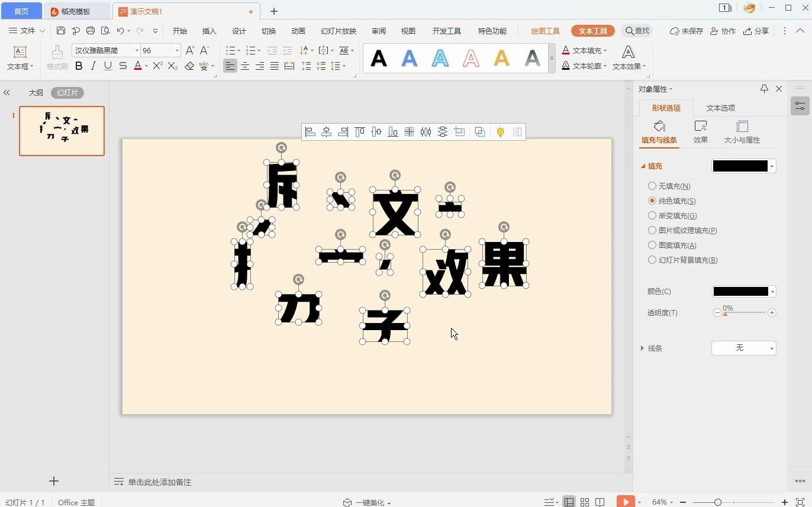
Task: Start slideshow with orange play button
Action: coord(626,502)
